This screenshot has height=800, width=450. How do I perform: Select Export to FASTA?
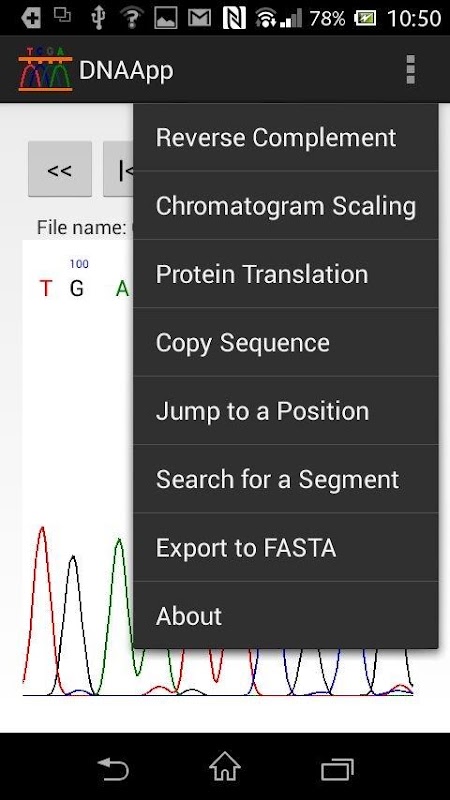tap(286, 547)
